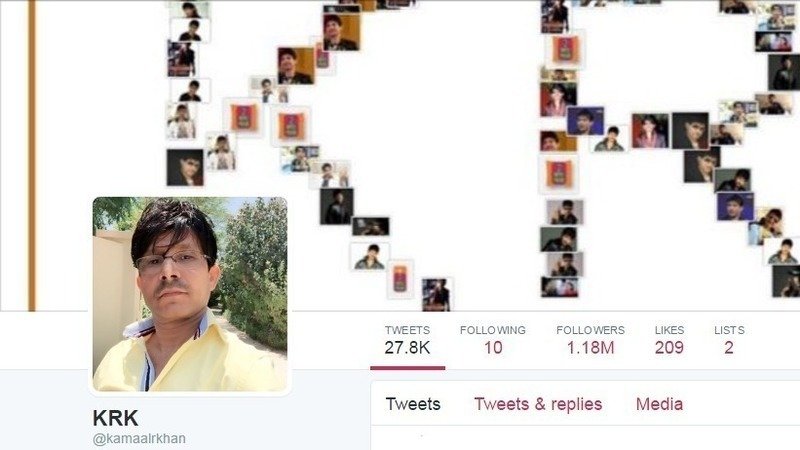Switch to the Tweets tab

(x=413, y=404)
